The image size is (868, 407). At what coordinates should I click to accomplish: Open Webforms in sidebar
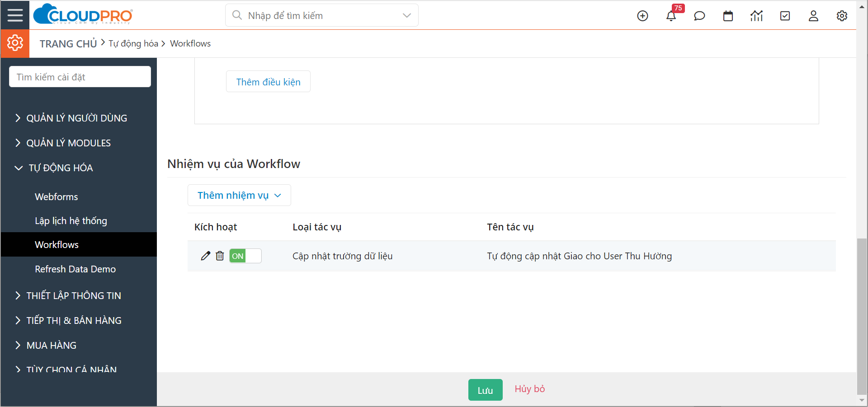click(56, 196)
